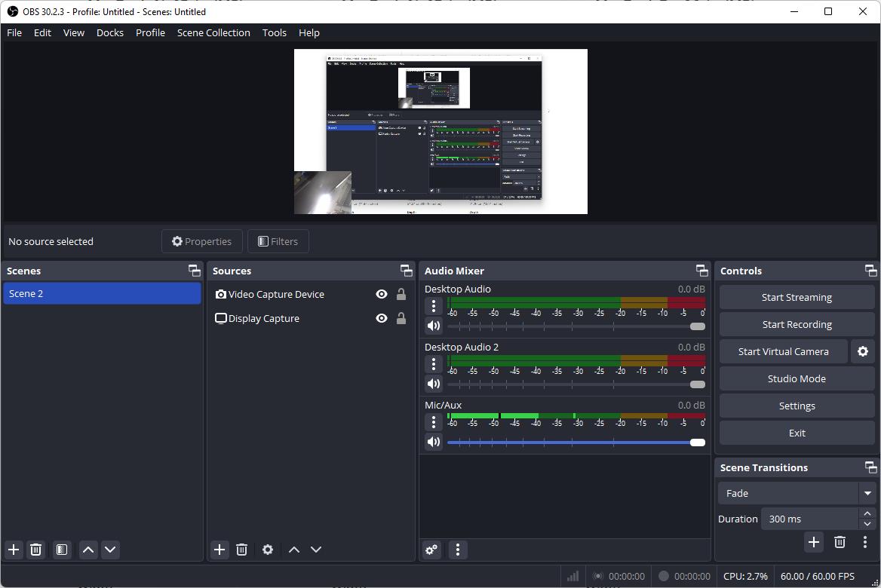Move selected source down the list
The width and height of the screenshot is (881, 588).
(316, 550)
